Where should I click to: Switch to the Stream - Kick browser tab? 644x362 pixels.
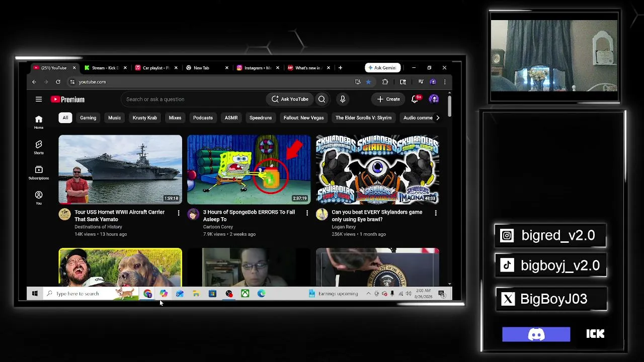click(x=105, y=68)
